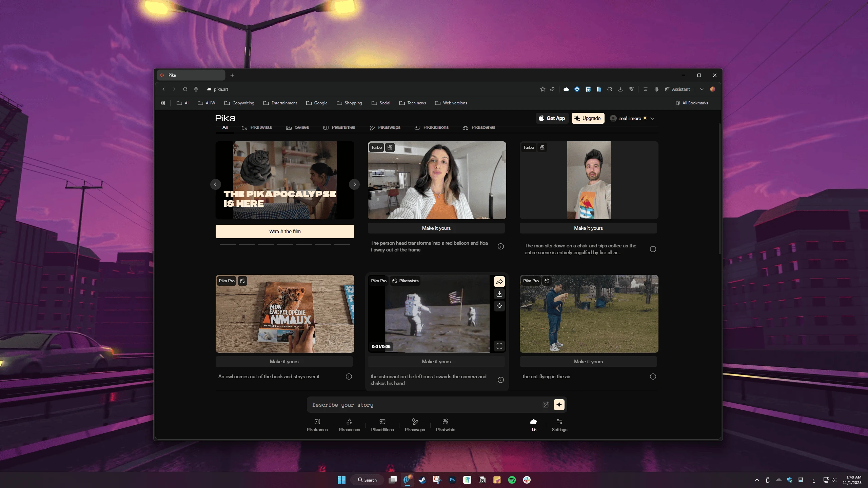Click the Upgrade button
Screen dimensions: 868x488
(588, 118)
